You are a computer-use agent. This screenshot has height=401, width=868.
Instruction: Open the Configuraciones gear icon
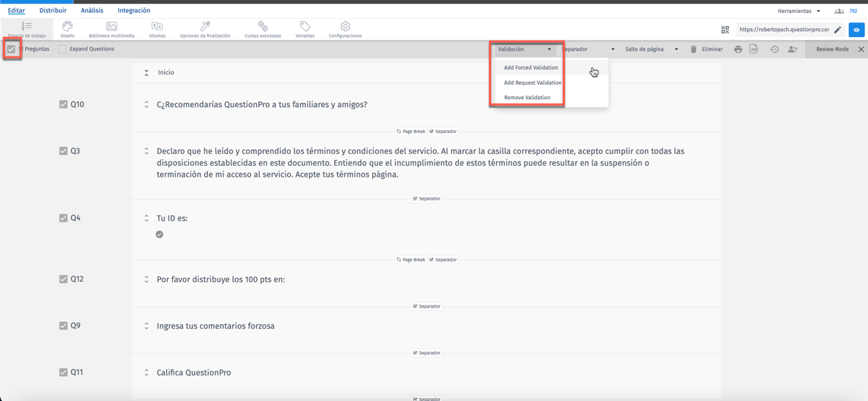coord(345,26)
